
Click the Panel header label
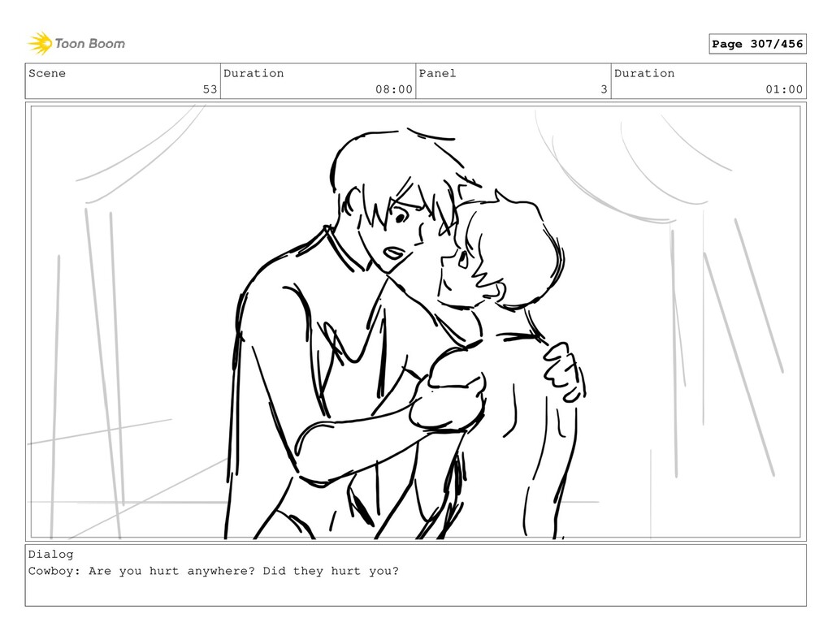437,73
